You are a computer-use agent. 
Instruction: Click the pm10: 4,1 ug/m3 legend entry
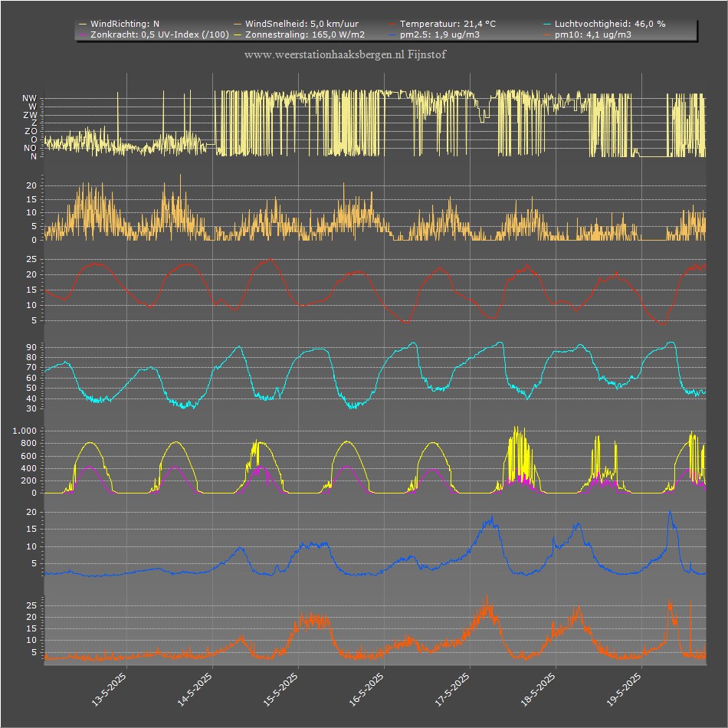tap(588, 34)
